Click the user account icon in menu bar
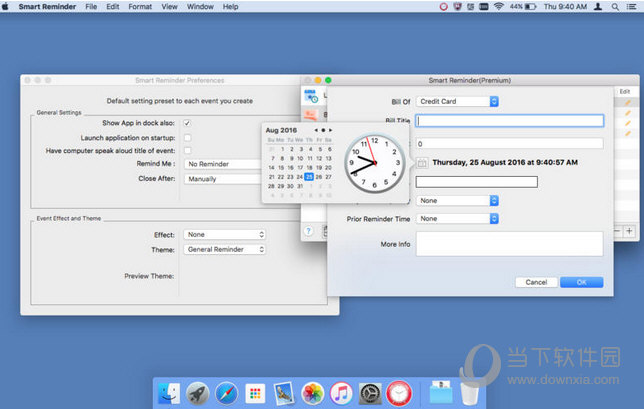This screenshot has height=409, width=644. click(598, 7)
